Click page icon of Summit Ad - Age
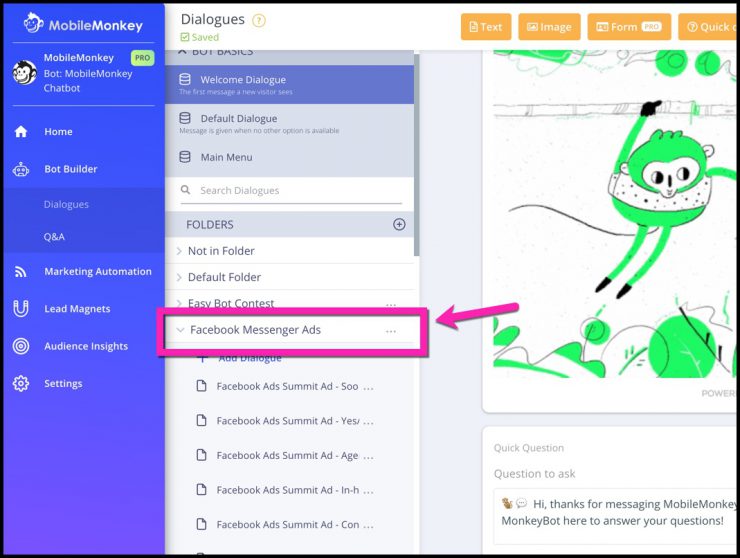The image size is (740, 558). 202,455
